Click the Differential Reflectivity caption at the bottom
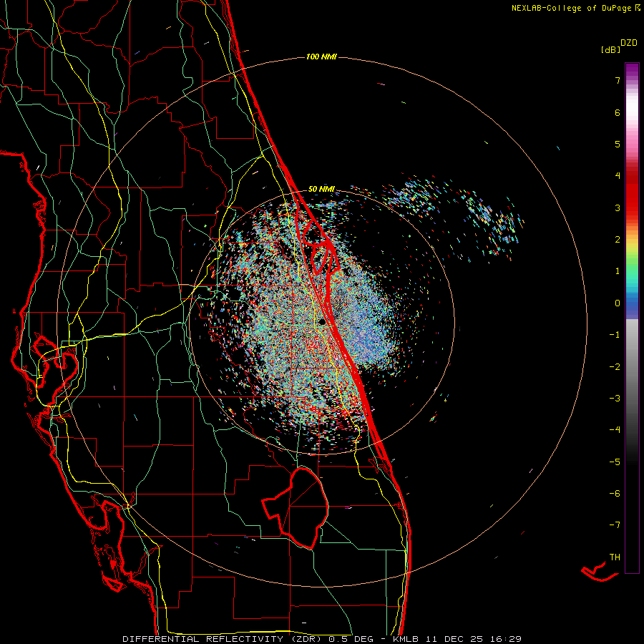Image resolution: width=644 pixels, height=644 pixels. [x=321, y=639]
